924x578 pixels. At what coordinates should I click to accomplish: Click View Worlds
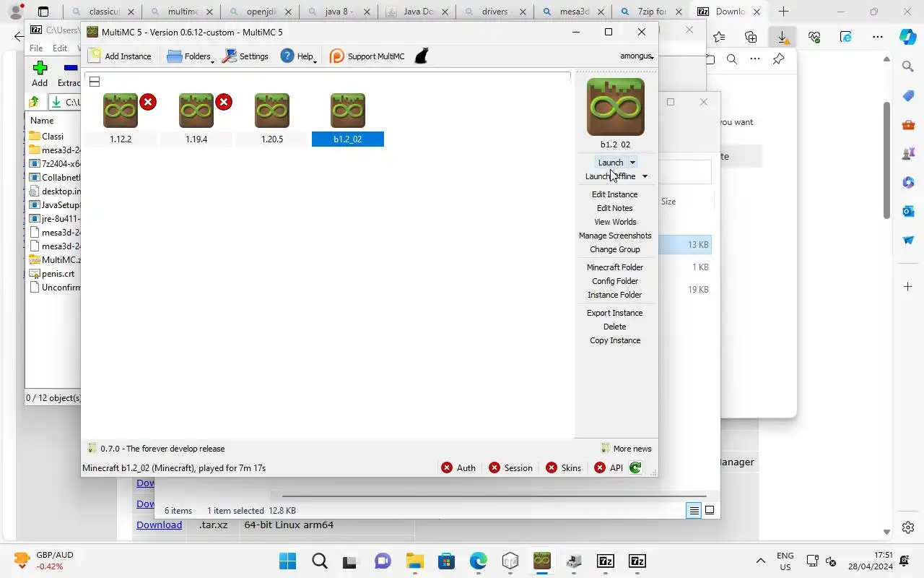point(615,222)
